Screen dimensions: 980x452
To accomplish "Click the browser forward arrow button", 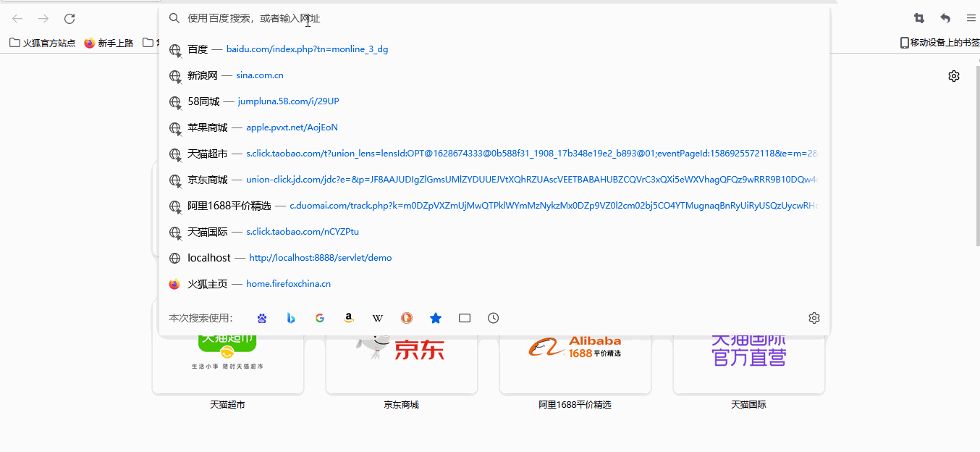I will tap(43, 19).
